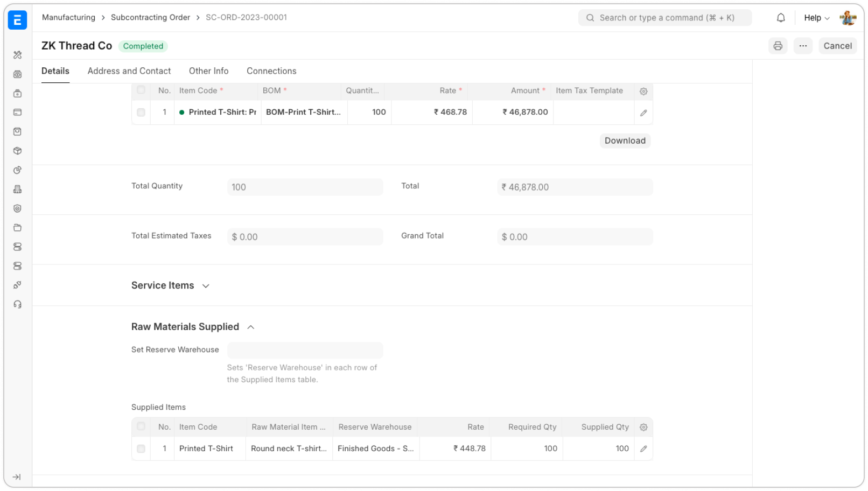Click the Rate cell ₹ 468.78
The height and width of the screenshot is (491, 868).
pos(432,112)
